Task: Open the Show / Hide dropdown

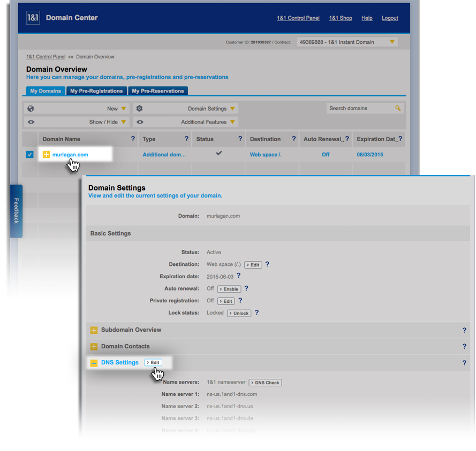Action: [77, 122]
